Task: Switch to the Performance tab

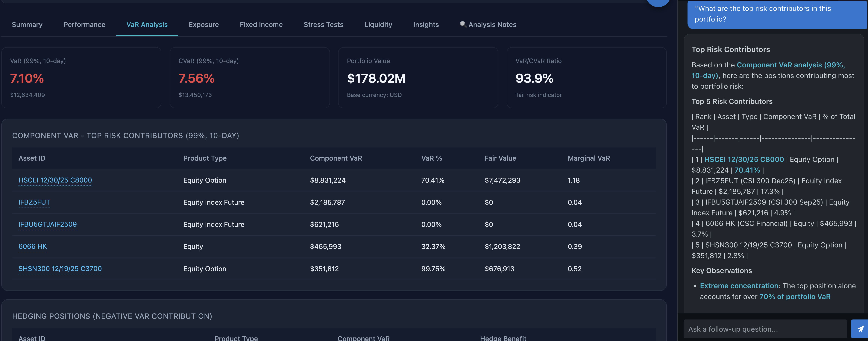Action: point(84,24)
